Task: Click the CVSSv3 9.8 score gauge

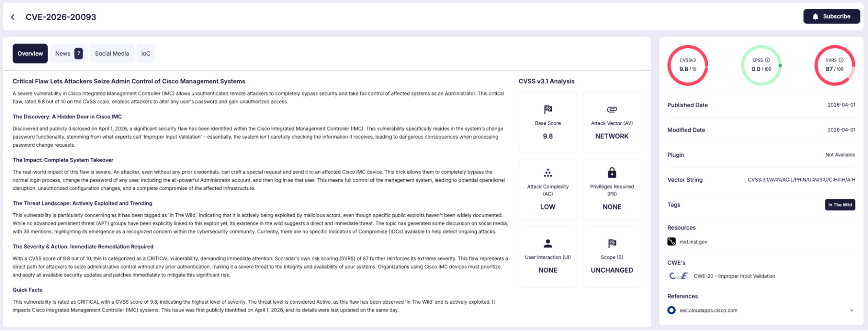Action: click(688, 65)
